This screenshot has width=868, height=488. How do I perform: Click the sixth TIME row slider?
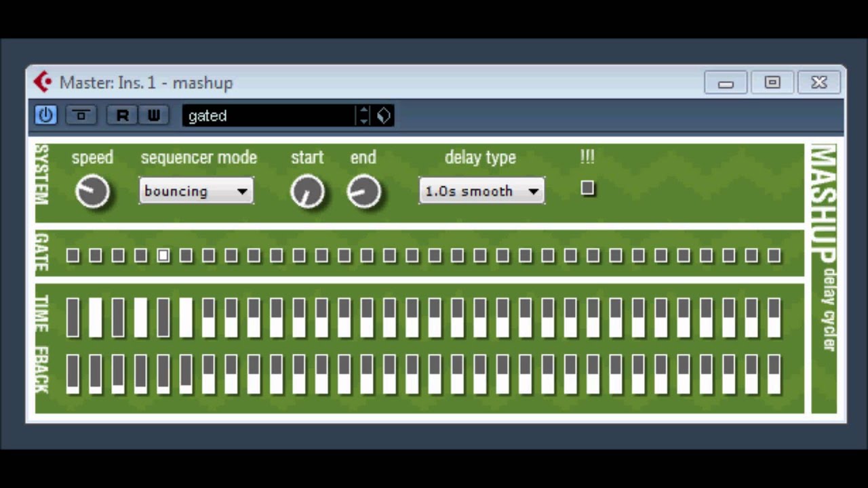[186, 317]
